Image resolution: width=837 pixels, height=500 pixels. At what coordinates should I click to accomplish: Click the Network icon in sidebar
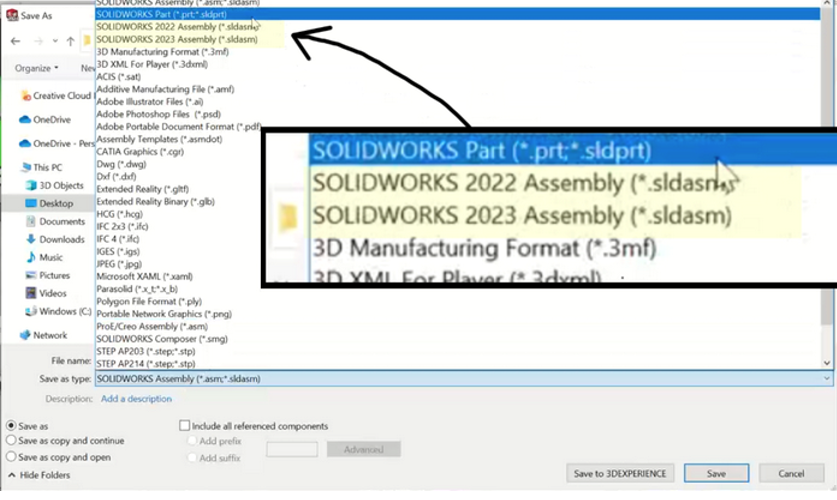pos(25,335)
